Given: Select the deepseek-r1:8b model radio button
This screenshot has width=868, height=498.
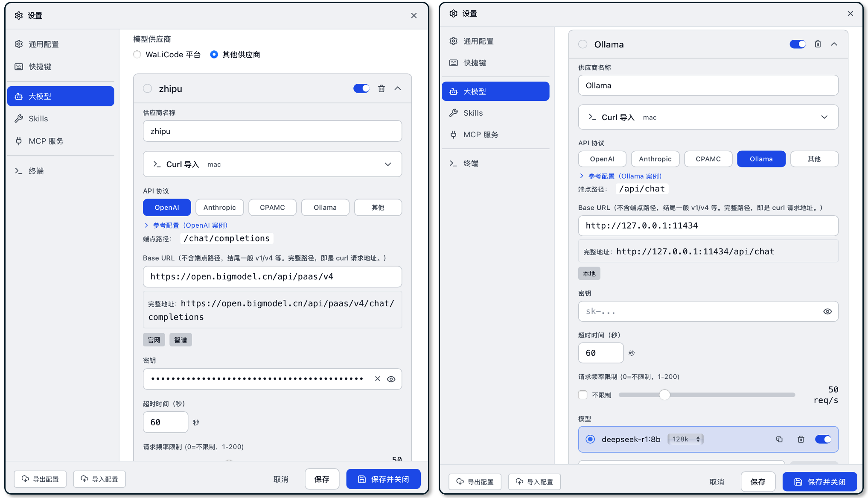Looking at the screenshot, I should [590, 439].
